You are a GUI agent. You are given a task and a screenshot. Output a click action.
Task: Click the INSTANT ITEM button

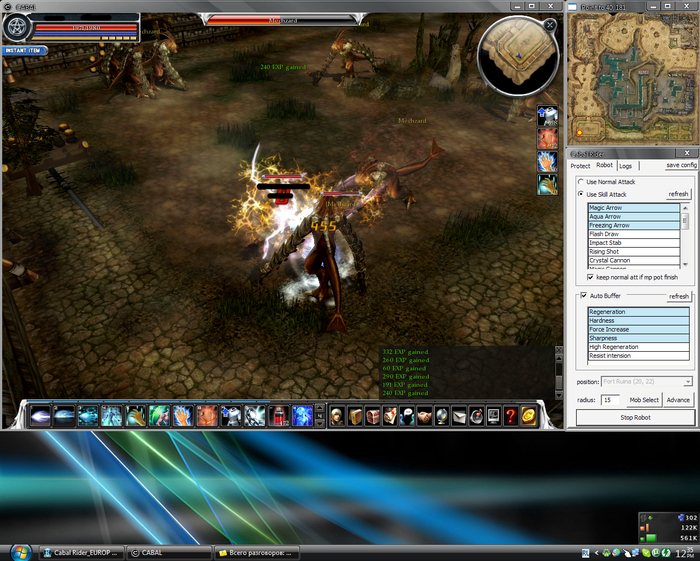click(x=24, y=50)
